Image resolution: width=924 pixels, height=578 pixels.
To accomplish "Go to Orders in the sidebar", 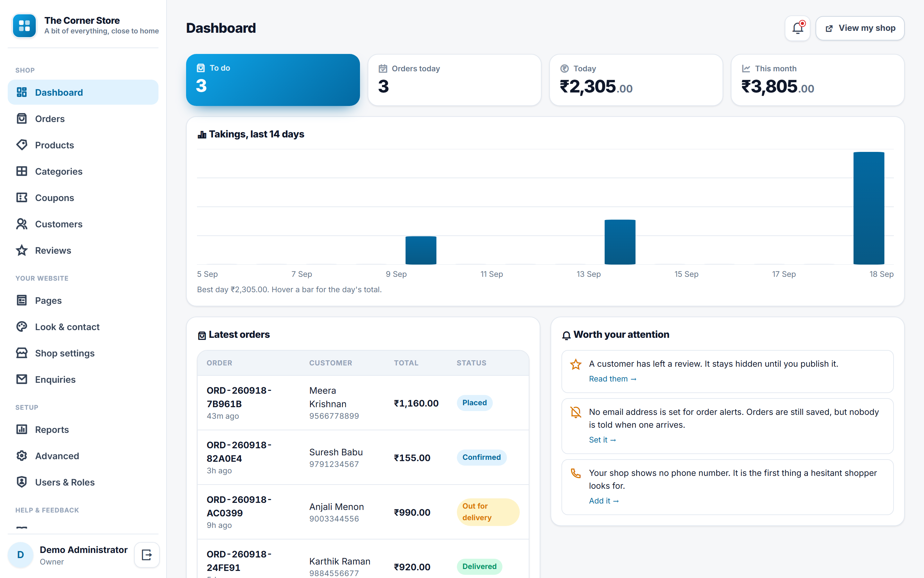I will (83, 118).
